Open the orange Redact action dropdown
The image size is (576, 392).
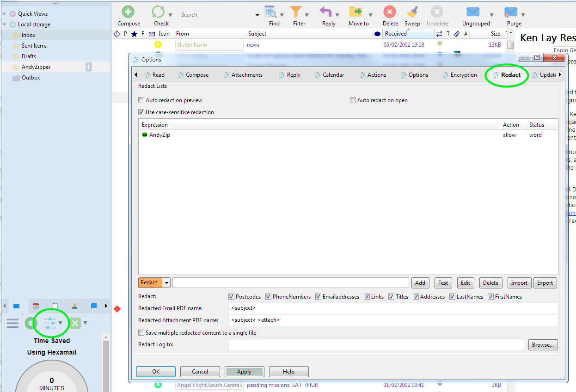click(x=166, y=283)
